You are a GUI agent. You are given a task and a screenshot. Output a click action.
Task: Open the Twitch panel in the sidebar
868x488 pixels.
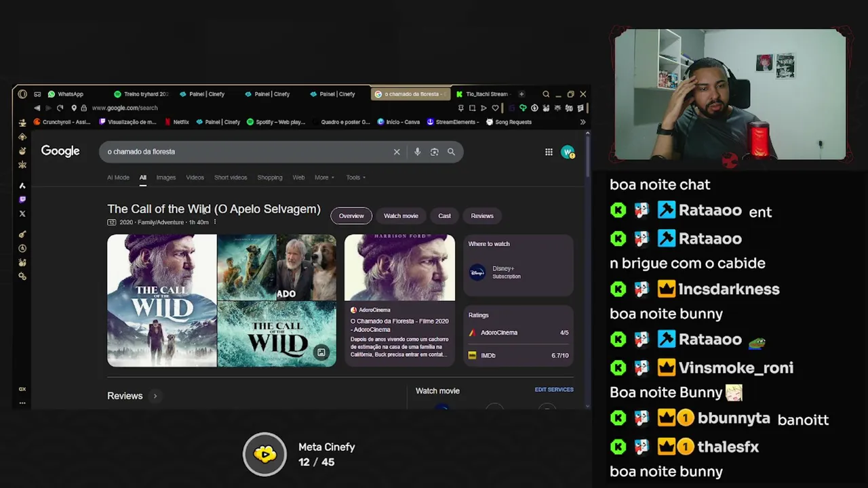point(22,199)
